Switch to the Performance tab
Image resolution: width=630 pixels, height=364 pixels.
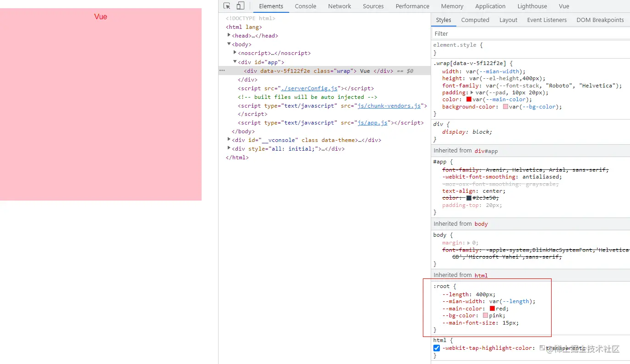click(x=412, y=6)
